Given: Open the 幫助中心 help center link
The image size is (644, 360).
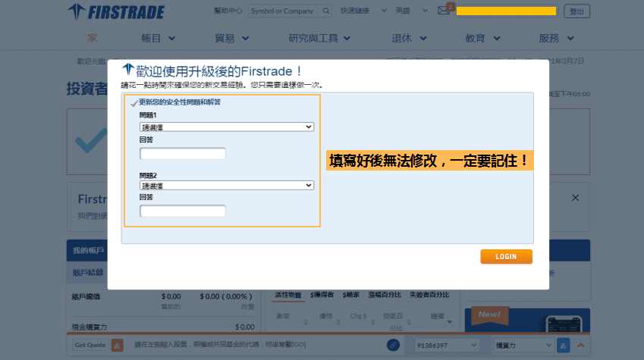Looking at the screenshot, I should 228,11.
